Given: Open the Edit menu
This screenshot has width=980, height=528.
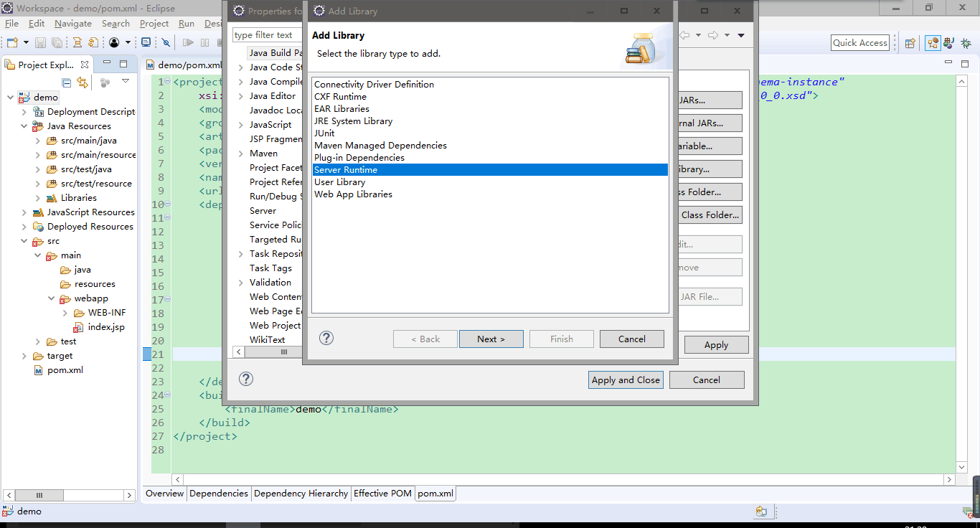Looking at the screenshot, I should click(x=37, y=23).
